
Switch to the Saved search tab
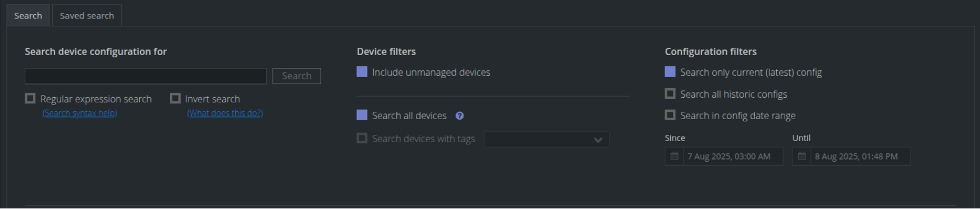click(x=87, y=16)
